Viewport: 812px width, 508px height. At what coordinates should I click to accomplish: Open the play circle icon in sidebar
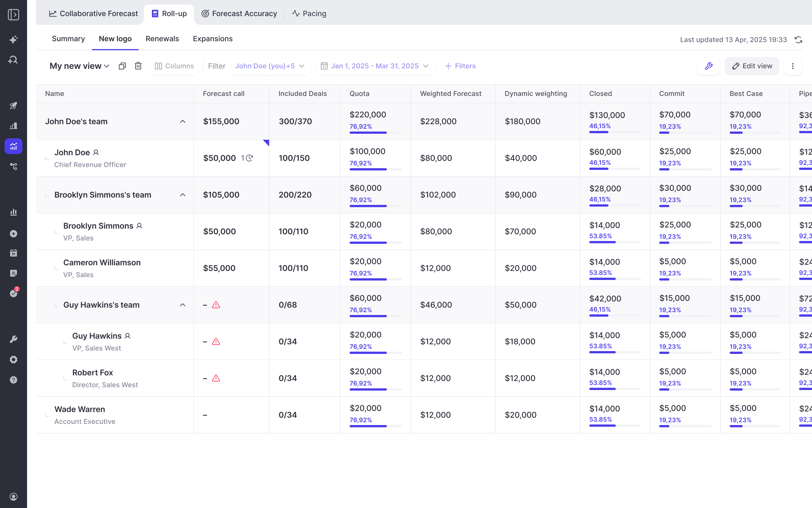coord(14,233)
